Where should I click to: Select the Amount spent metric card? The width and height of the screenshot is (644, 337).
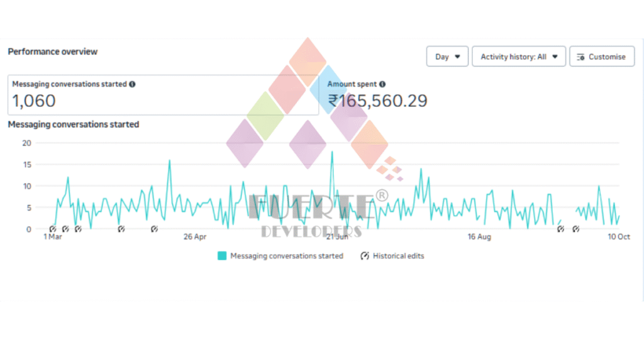(x=377, y=95)
